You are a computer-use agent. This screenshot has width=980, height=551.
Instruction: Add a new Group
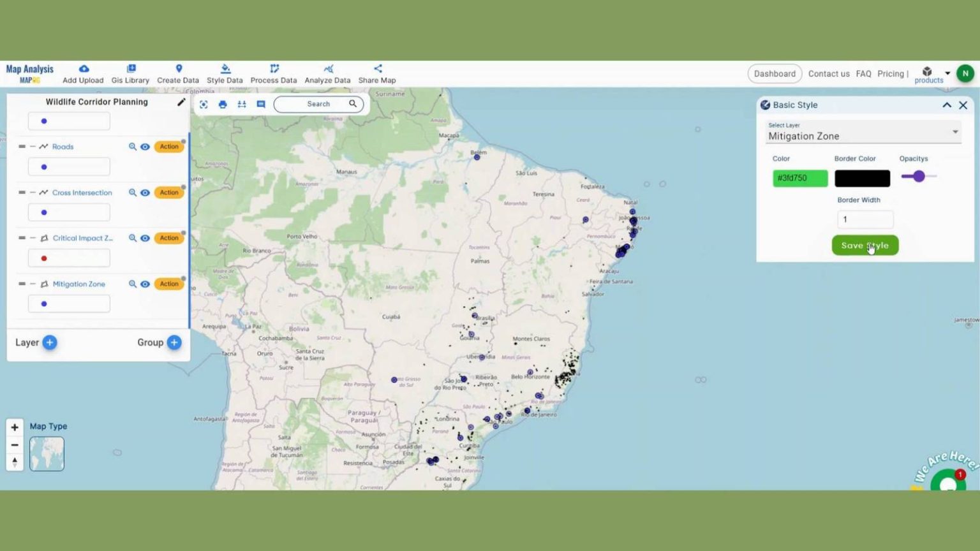tap(174, 342)
